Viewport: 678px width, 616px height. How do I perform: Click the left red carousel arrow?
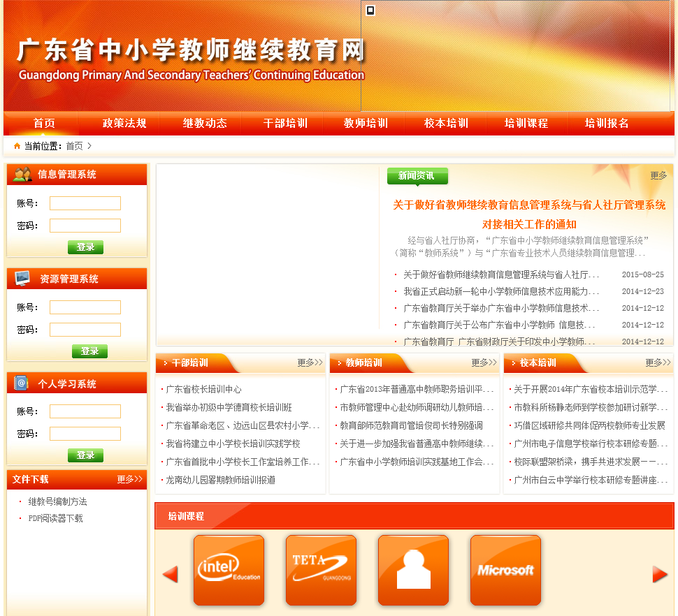coord(171,574)
